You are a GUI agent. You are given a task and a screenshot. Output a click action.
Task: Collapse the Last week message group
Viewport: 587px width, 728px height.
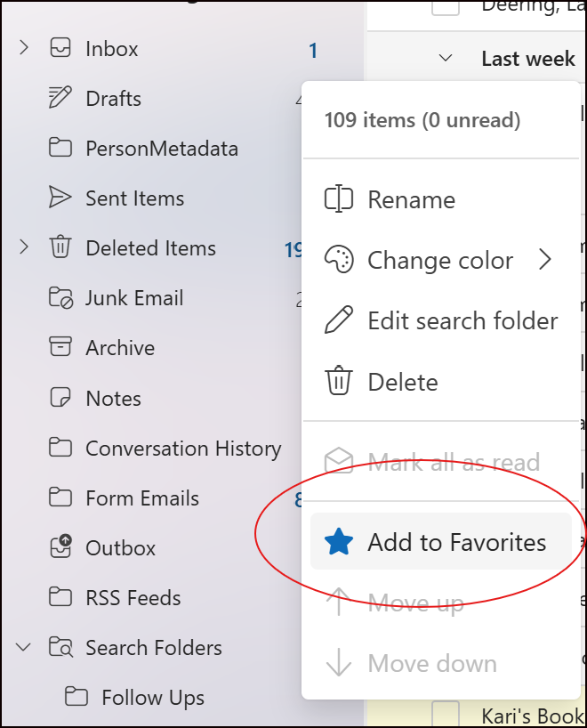tap(446, 59)
